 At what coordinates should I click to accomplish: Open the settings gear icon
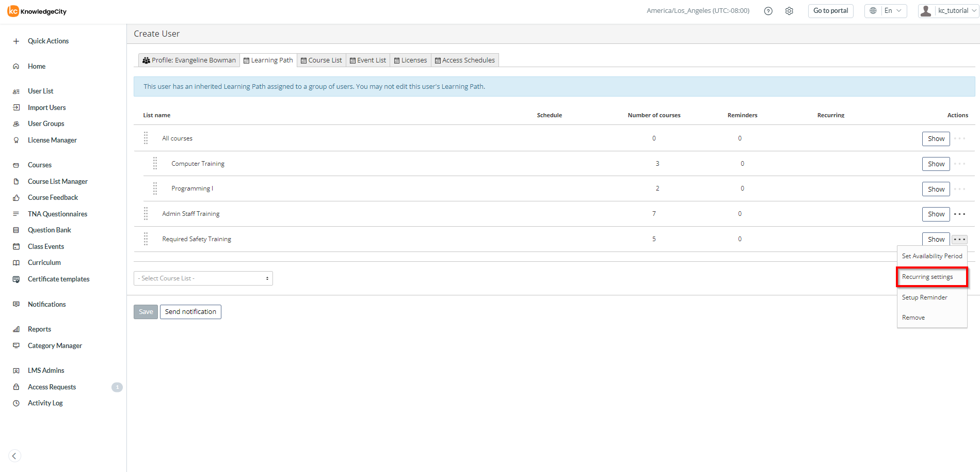789,11
